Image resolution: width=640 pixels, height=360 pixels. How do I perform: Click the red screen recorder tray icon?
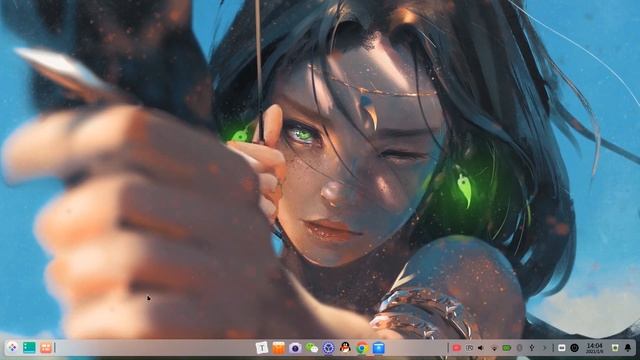tap(457, 348)
